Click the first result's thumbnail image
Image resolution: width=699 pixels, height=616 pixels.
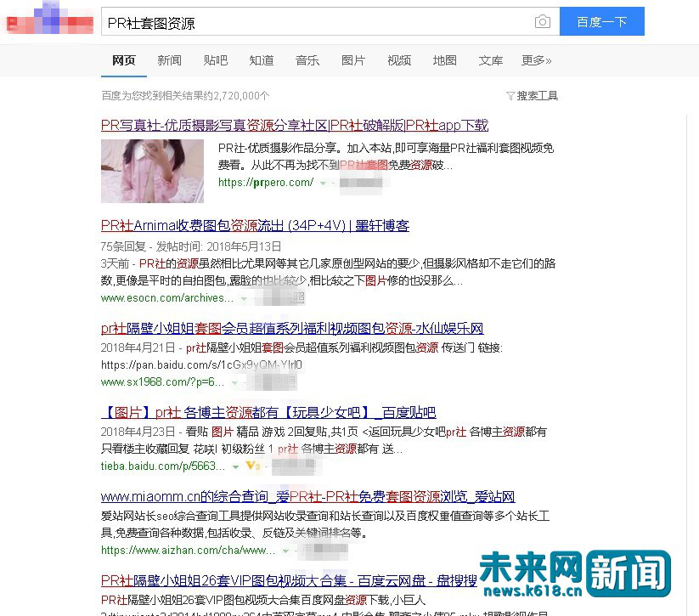[x=153, y=172]
